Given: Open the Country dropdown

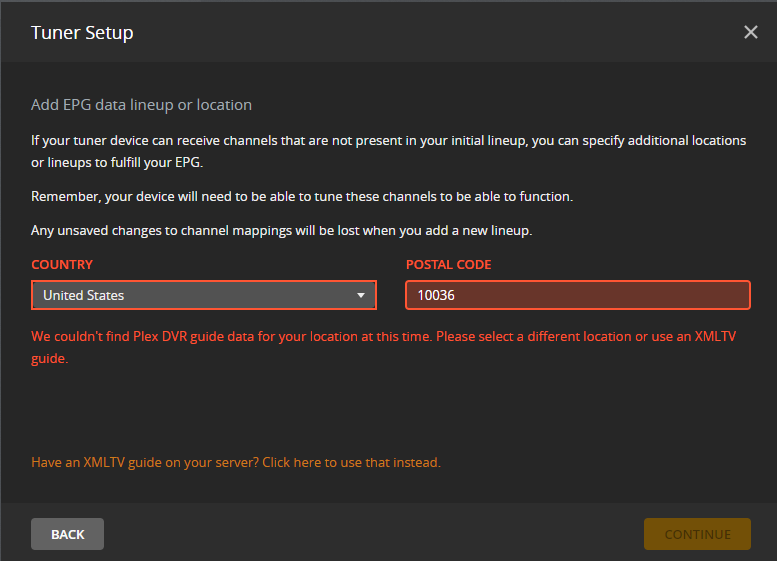Looking at the screenshot, I should point(203,295).
